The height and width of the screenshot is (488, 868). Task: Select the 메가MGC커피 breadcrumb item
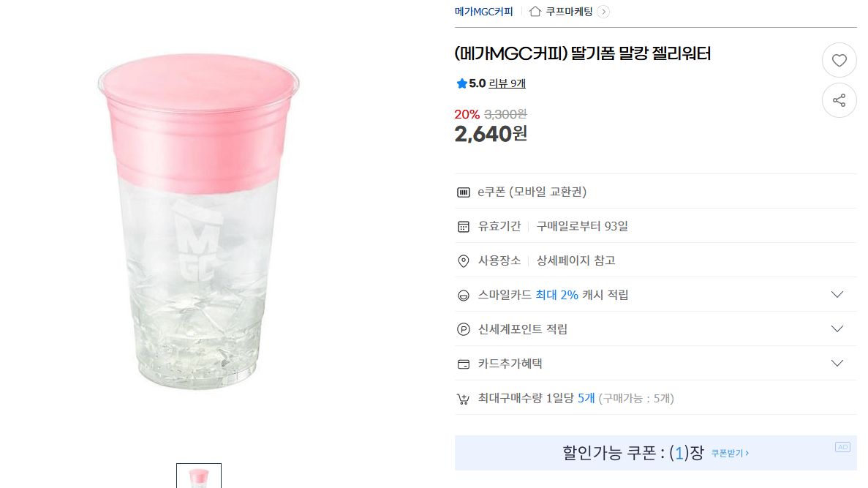[483, 11]
